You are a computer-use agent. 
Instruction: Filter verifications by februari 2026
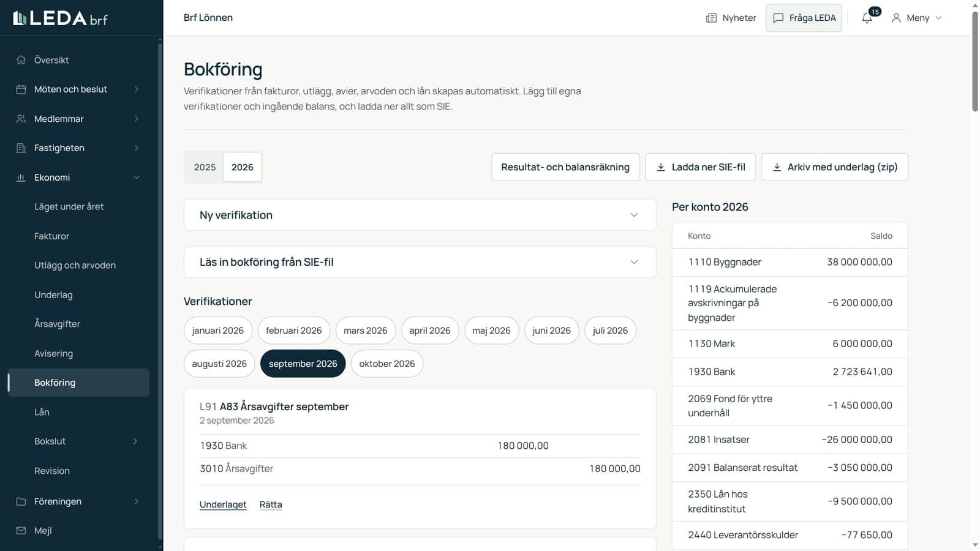[x=294, y=331]
